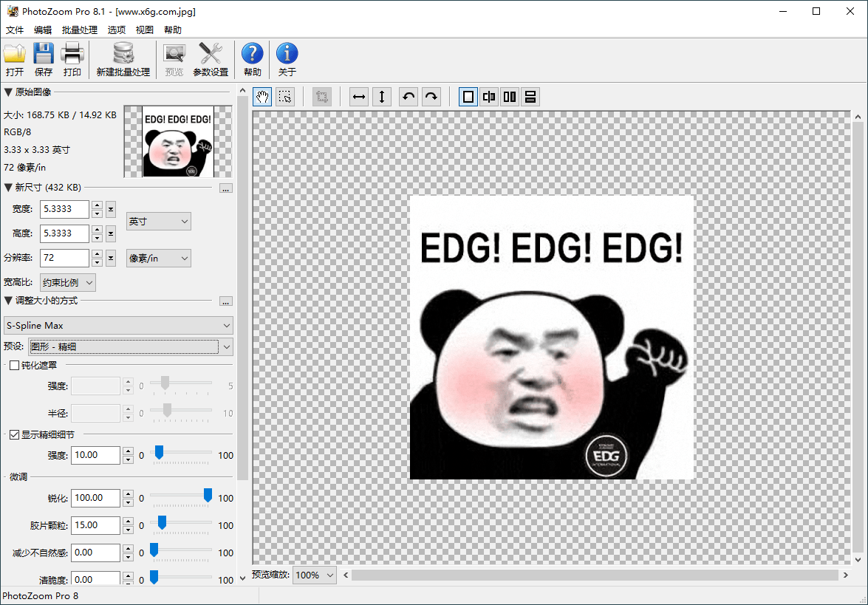The width and height of the screenshot is (868, 605).
Task: Select the hand pan tool
Action: click(x=262, y=97)
